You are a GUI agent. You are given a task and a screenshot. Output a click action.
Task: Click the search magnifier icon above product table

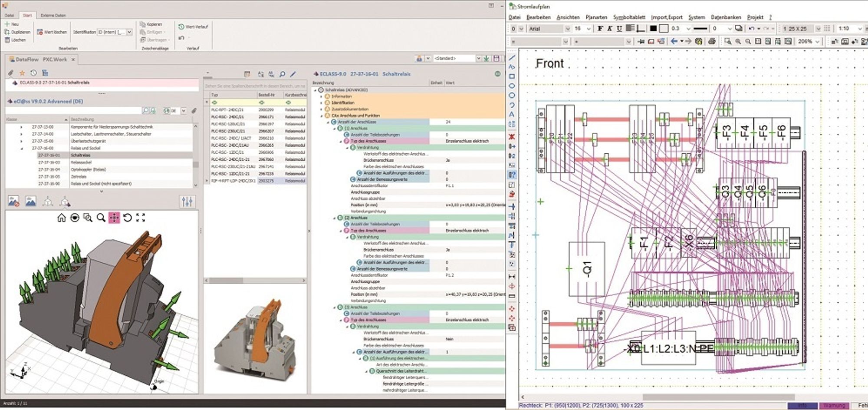(x=282, y=74)
